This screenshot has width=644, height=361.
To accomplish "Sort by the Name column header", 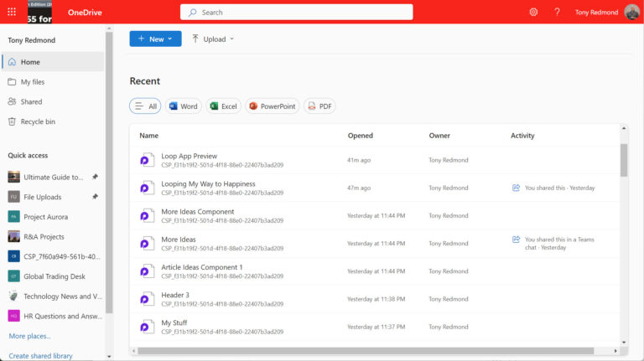I will (x=148, y=136).
